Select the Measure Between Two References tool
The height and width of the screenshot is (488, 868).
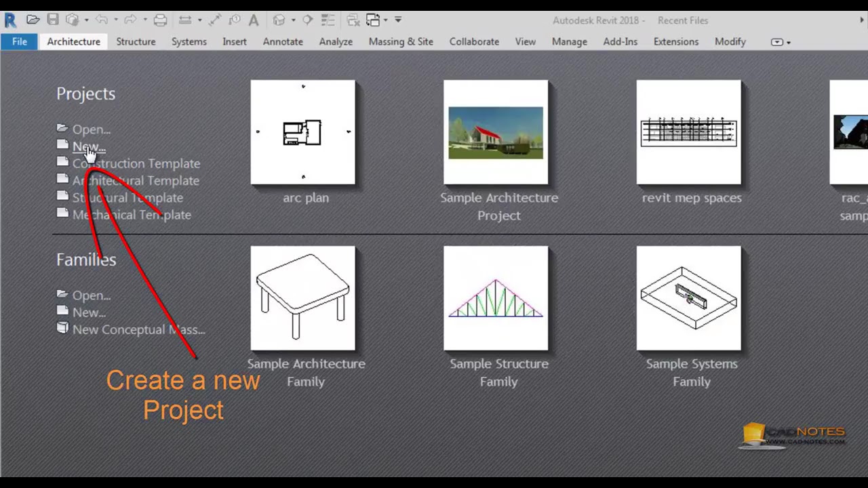[184, 20]
